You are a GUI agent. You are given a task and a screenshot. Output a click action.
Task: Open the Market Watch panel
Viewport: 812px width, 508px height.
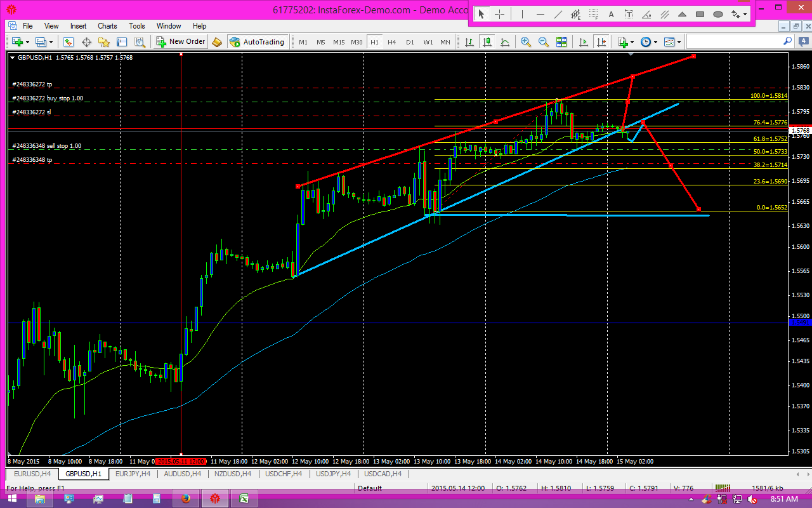pos(68,42)
